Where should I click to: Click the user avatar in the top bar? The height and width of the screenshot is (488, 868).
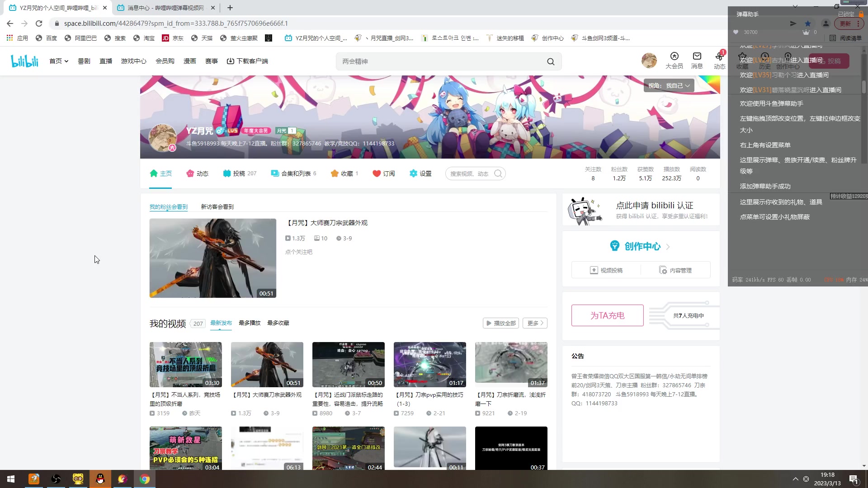coord(649,61)
